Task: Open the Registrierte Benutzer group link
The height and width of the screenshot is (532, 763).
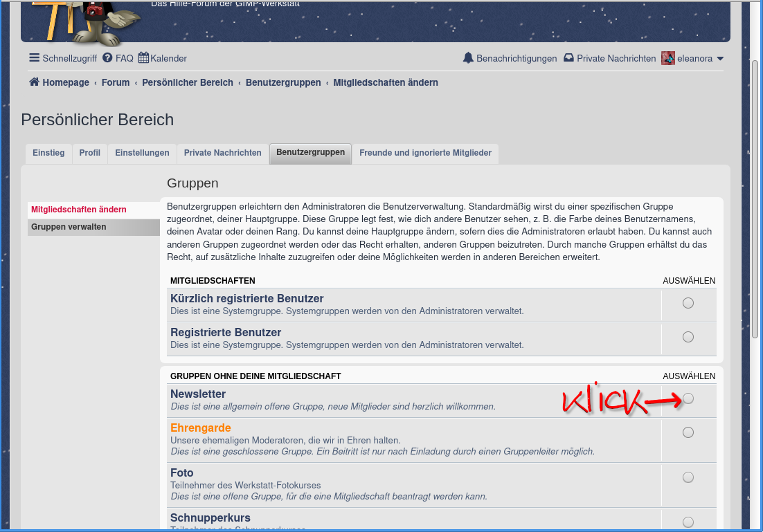Action: [226, 333]
